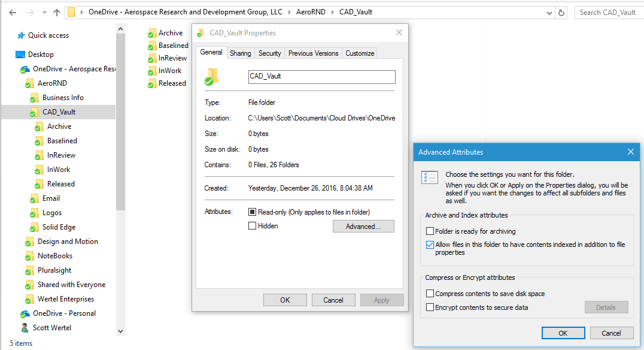The image size is (644, 350).
Task: Click the OneDrive - Personal cloud icon
Action: pyautogui.click(x=25, y=313)
